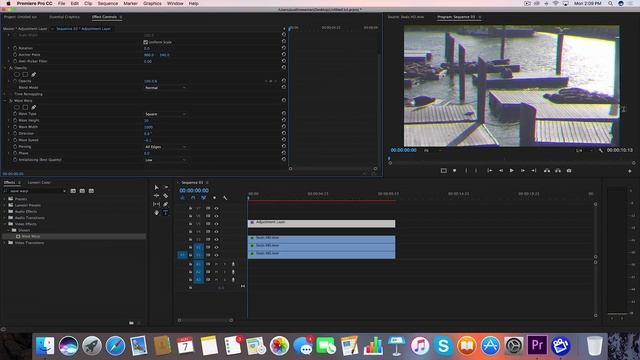
Task: Lock the Adjustment Layer track
Action: point(190,224)
